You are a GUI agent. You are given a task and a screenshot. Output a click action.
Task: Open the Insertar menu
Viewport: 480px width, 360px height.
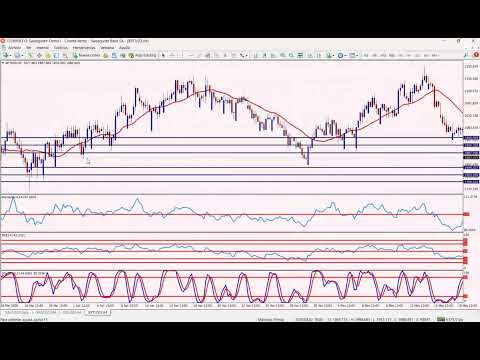pos(42,48)
